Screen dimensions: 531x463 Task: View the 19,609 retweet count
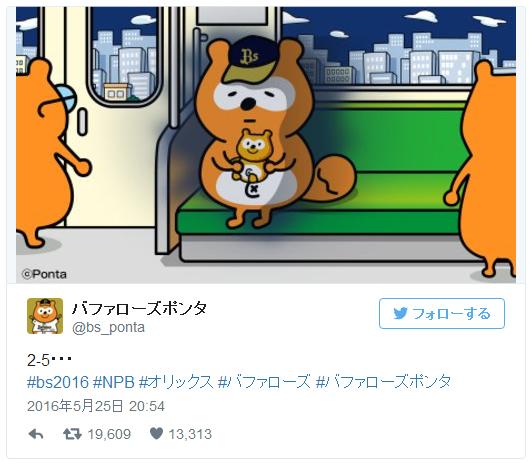click(x=109, y=434)
